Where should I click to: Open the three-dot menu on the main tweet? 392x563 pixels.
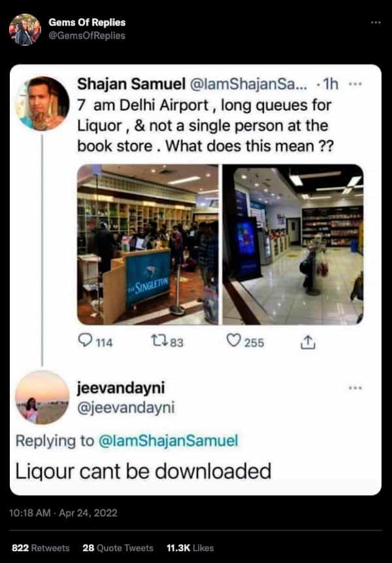(x=376, y=23)
